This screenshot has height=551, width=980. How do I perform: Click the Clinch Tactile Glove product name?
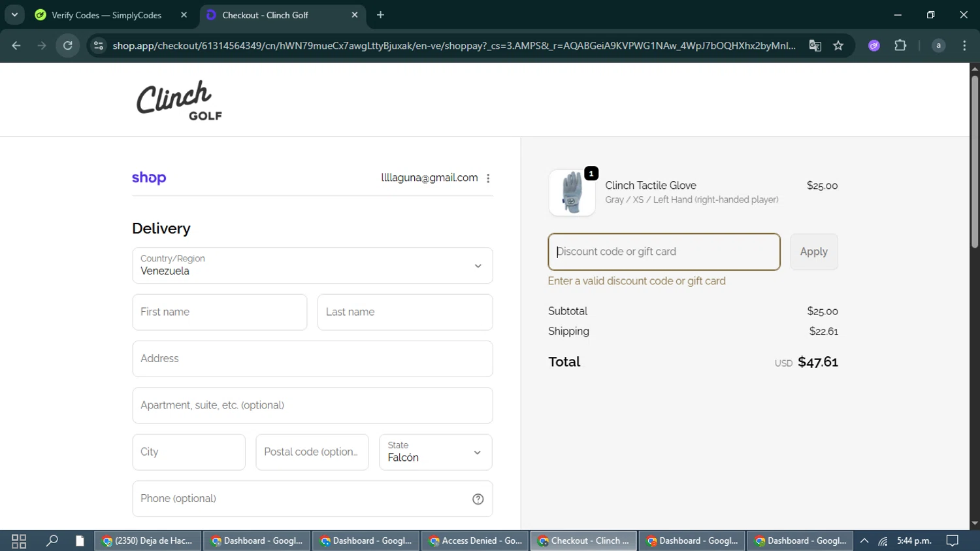tap(651, 186)
